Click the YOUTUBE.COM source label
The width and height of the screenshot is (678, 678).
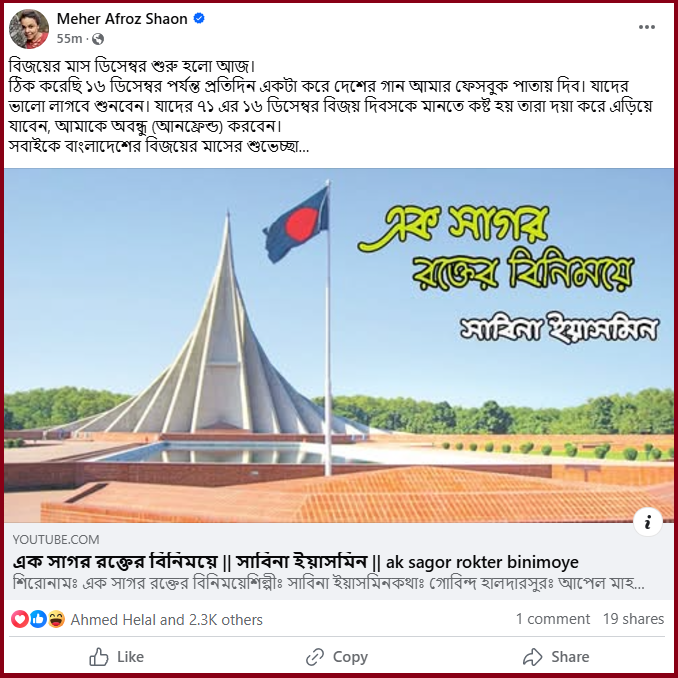56,539
